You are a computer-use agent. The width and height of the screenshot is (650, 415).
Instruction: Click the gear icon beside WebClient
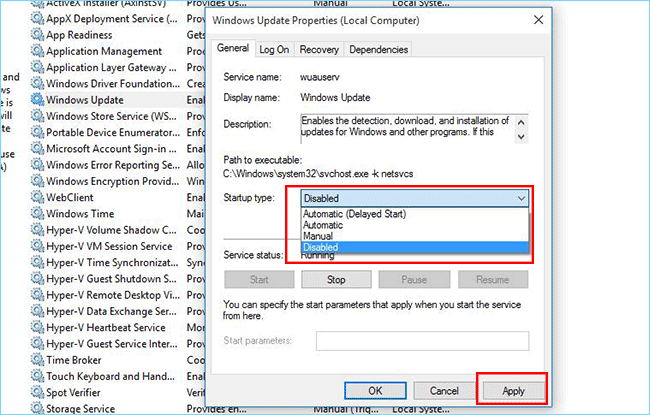[x=37, y=197]
